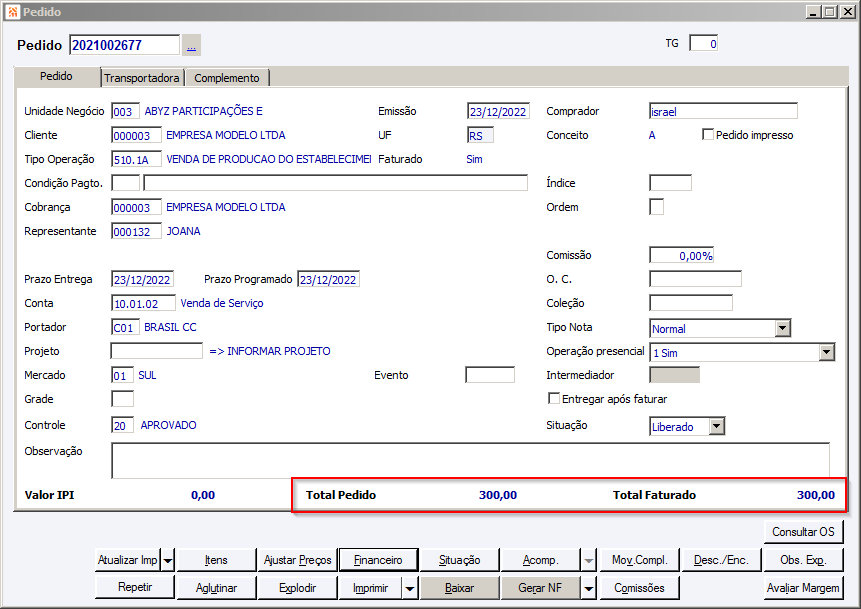This screenshot has width=861, height=609.
Task: Click the Índice field
Action: (x=670, y=183)
